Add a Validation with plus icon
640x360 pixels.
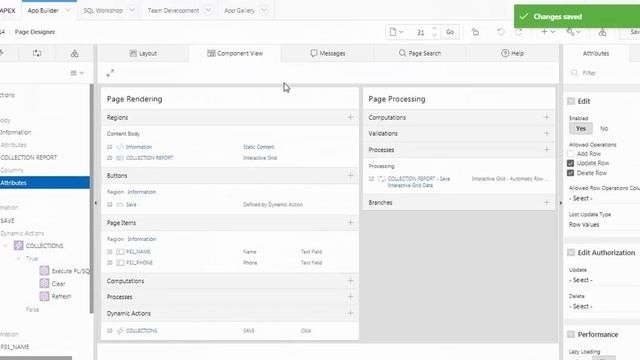pos(547,133)
